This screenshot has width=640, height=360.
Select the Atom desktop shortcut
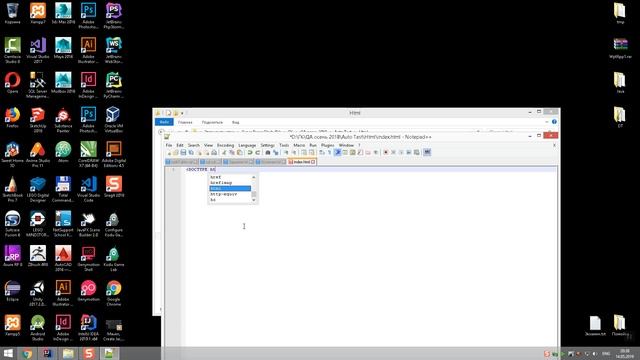pos(63,152)
